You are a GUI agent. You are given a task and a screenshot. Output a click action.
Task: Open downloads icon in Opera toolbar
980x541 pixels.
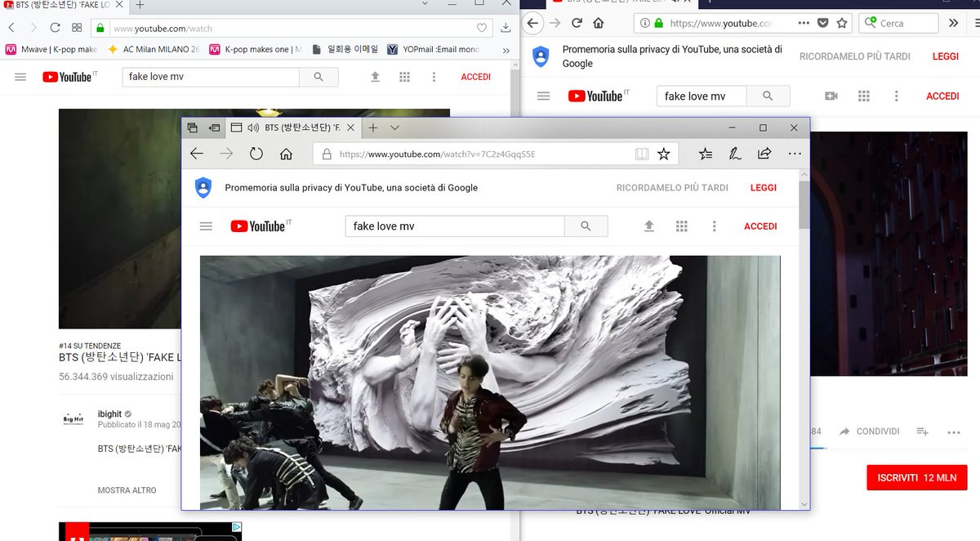(x=506, y=28)
